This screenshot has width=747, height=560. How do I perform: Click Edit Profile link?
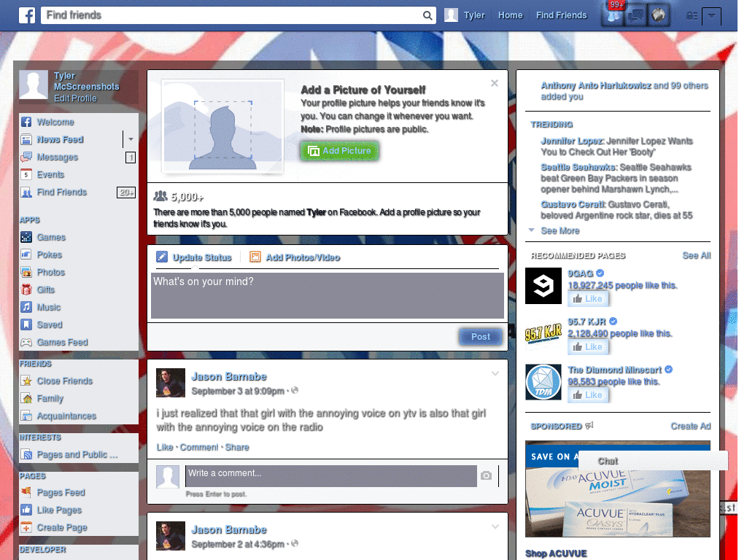pos(75,98)
